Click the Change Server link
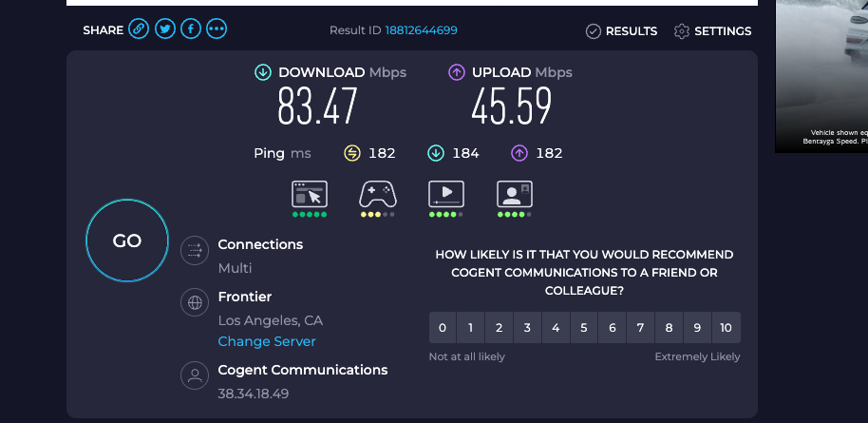This screenshot has width=868, height=423. [x=267, y=341]
